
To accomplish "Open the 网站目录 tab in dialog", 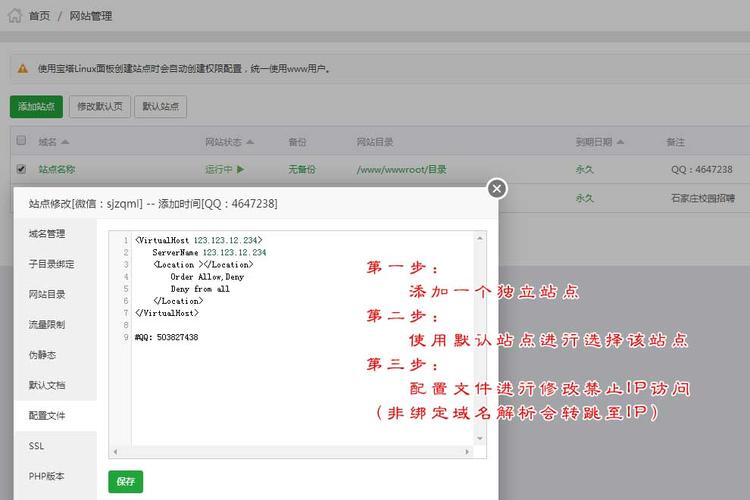I will [47, 294].
